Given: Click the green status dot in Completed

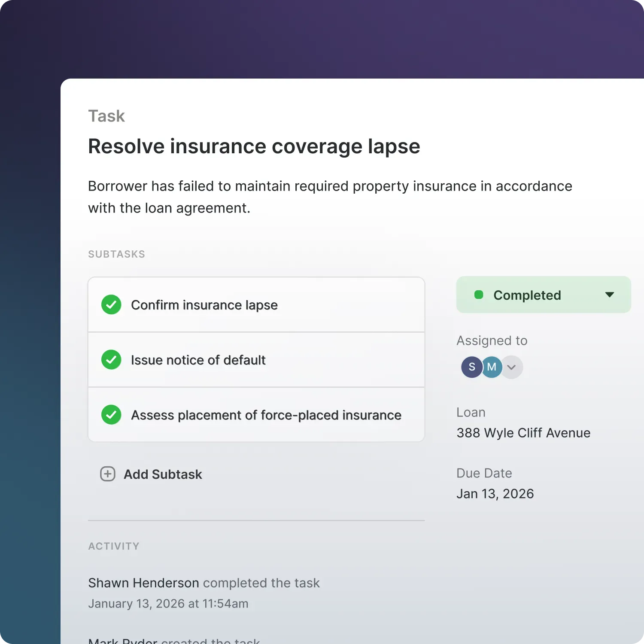Looking at the screenshot, I should (479, 295).
